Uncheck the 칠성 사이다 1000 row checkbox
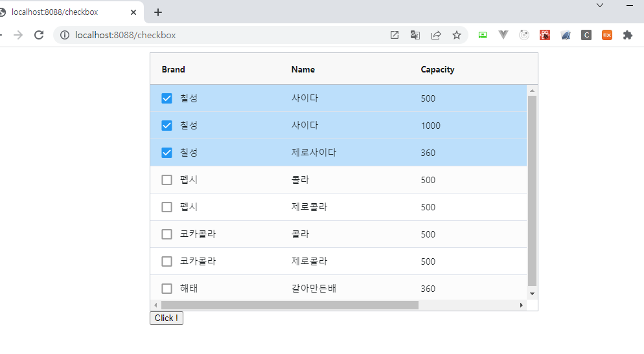Image resolution: width=644 pixels, height=354 pixels. coord(167,126)
